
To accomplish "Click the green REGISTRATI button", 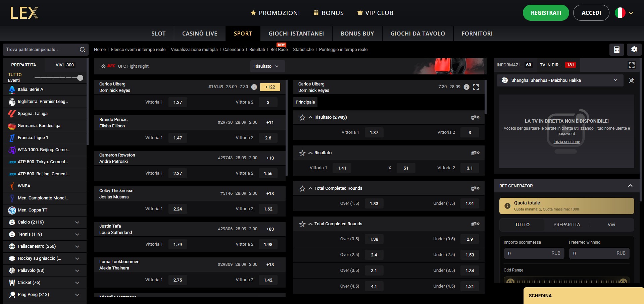I will click(x=546, y=13).
